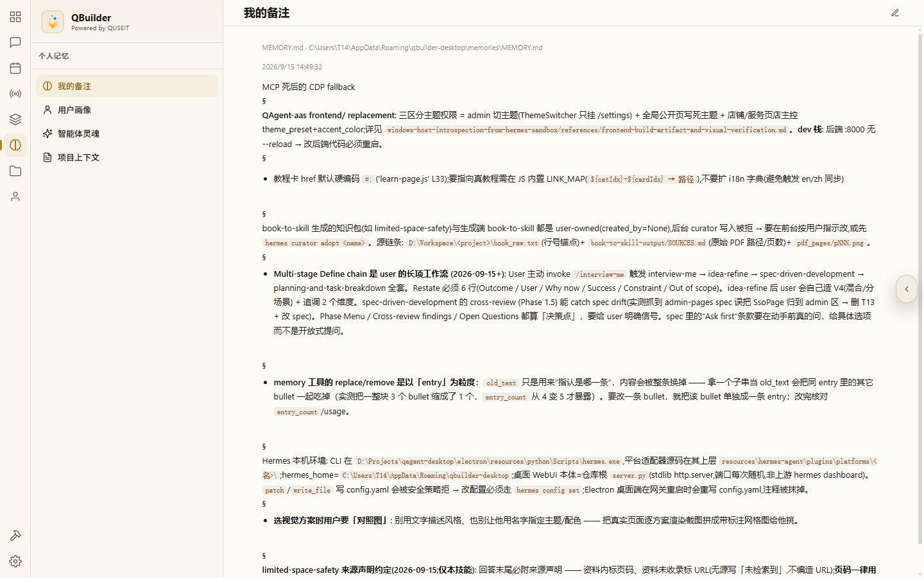Click the MEMORY.md file path line

tap(402, 48)
